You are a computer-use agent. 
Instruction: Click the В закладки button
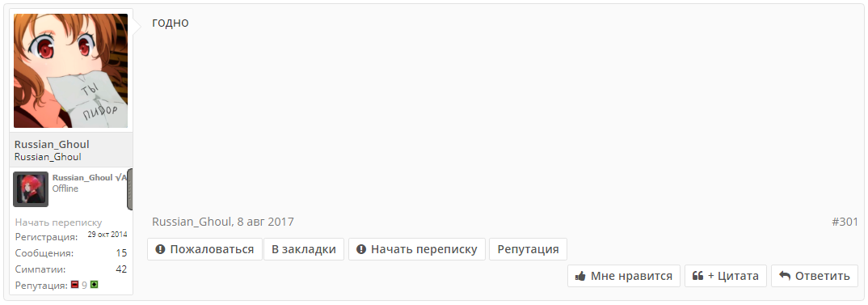304,249
